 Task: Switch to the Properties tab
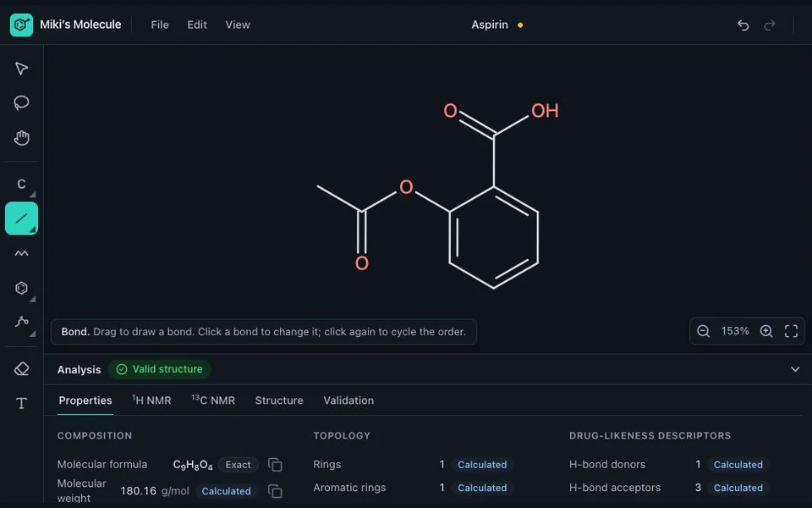pyautogui.click(x=85, y=400)
